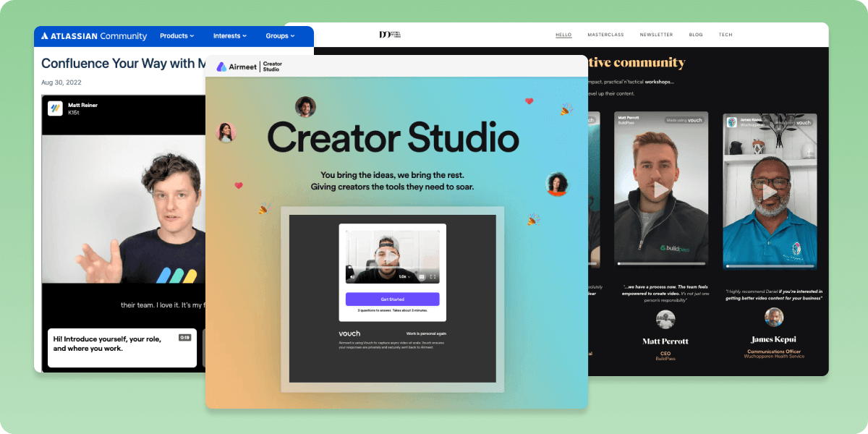The width and height of the screenshot is (868, 434).
Task: Open the TECH nav item
Action: tap(726, 35)
